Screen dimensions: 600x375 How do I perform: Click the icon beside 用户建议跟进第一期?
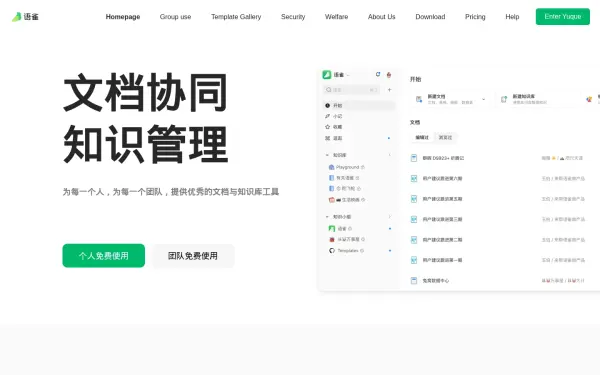coord(414,260)
